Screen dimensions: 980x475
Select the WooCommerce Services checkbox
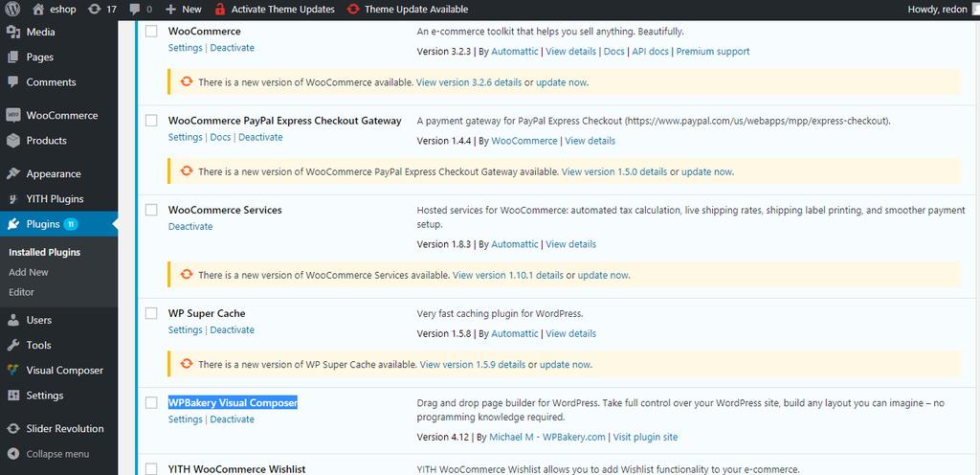click(x=151, y=210)
